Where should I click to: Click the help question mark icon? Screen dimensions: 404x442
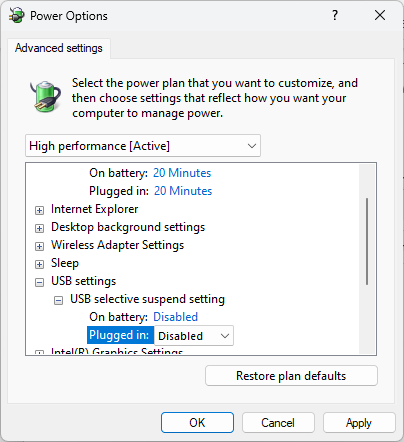(x=335, y=15)
